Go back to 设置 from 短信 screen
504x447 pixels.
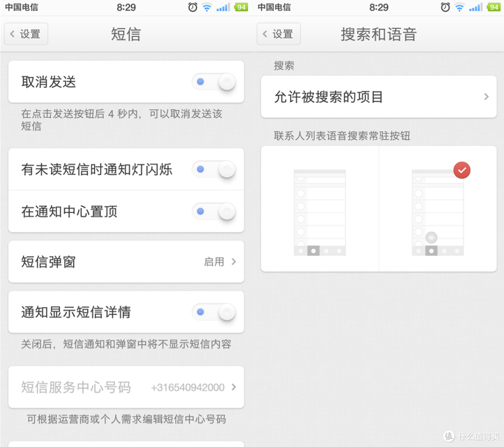coord(26,34)
